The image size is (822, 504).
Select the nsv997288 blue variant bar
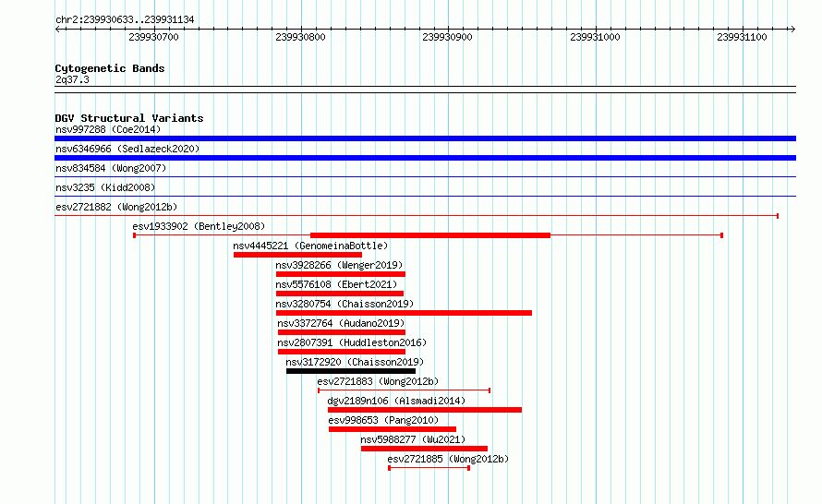click(x=425, y=138)
